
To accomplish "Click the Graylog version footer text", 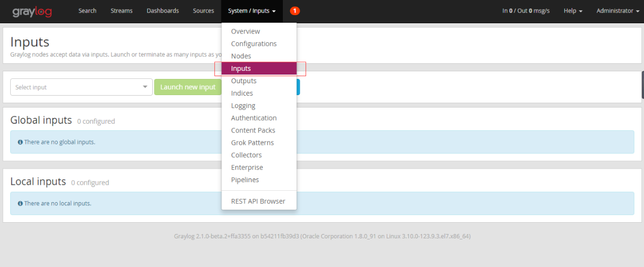I will 322,237.
